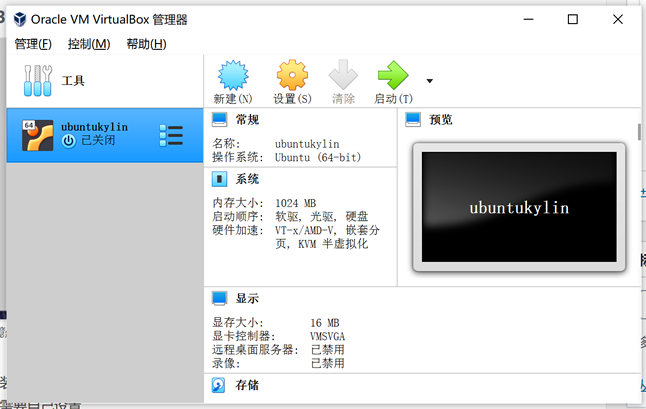Click the System (系统) section icon
The image size is (646, 409).
[x=219, y=179]
